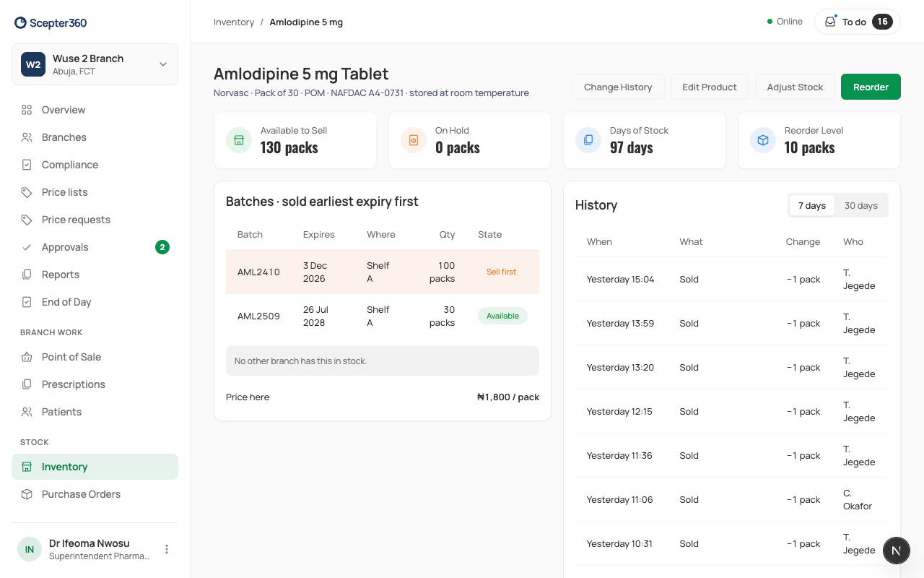924x578 pixels.
Task: Click the Approvals badge showing 2
Action: point(162,247)
